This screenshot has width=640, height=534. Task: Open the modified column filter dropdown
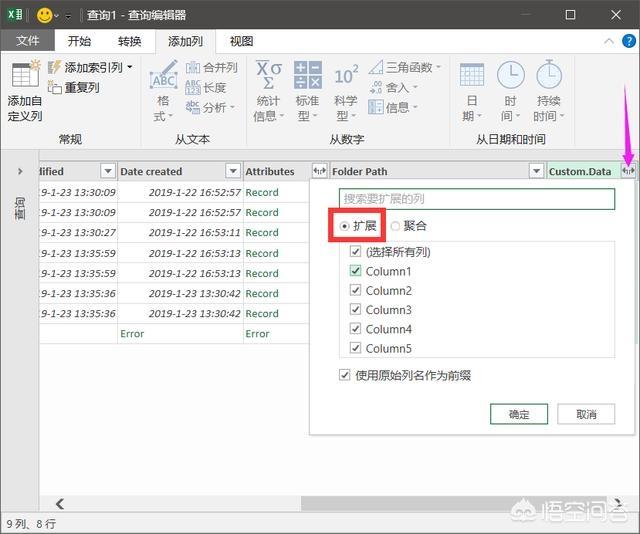click(x=108, y=171)
